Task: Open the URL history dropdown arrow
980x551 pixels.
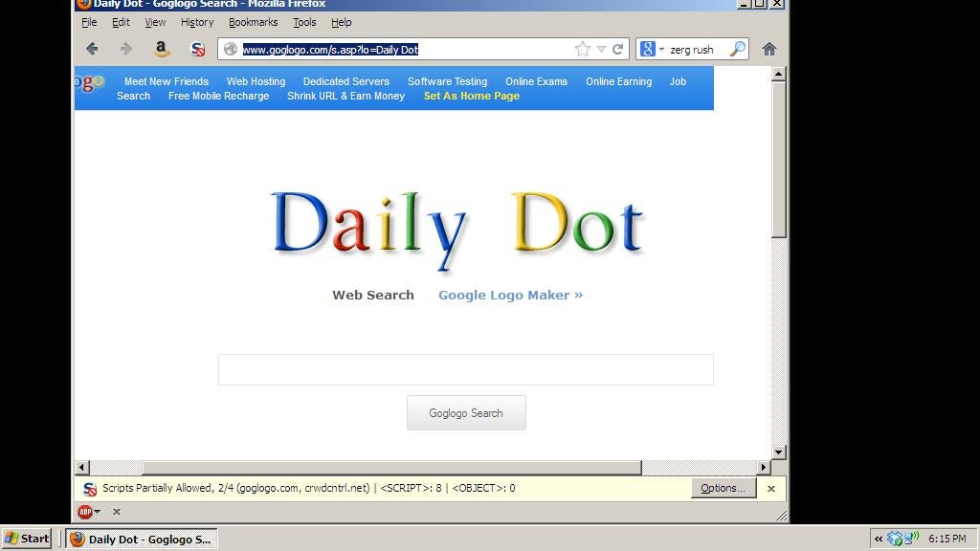Action: click(601, 50)
